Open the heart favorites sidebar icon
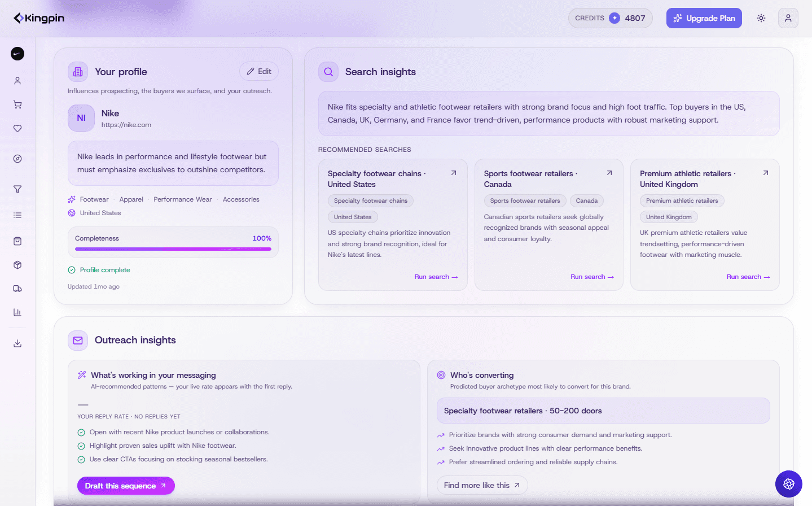 (17, 128)
